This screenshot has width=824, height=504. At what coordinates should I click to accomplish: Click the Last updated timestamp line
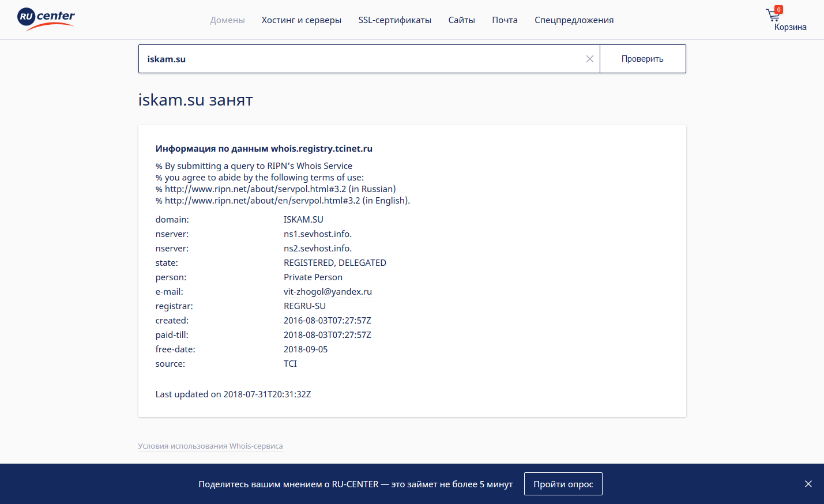(x=233, y=394)
